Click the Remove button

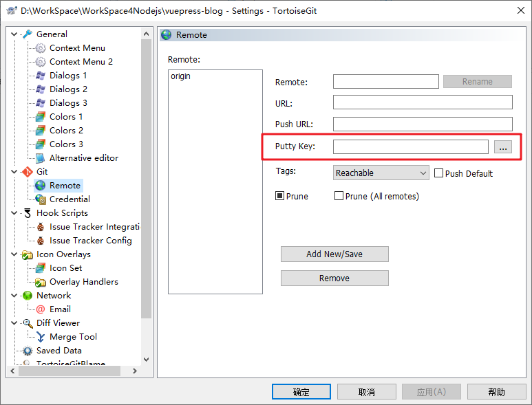click(x=334, y=278)
